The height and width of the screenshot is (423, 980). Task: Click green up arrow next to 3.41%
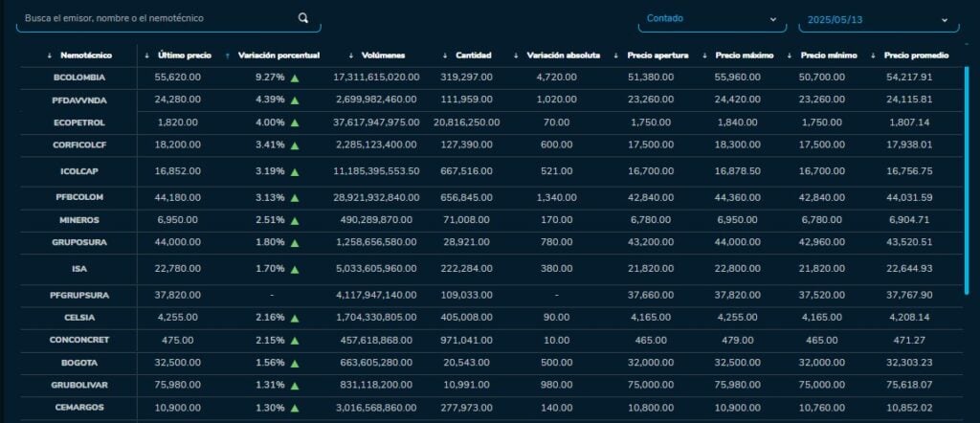[x=295, y=145]
